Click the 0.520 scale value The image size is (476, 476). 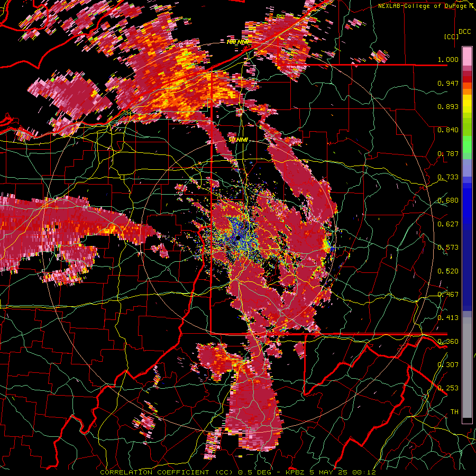click(x=448, y=271)
